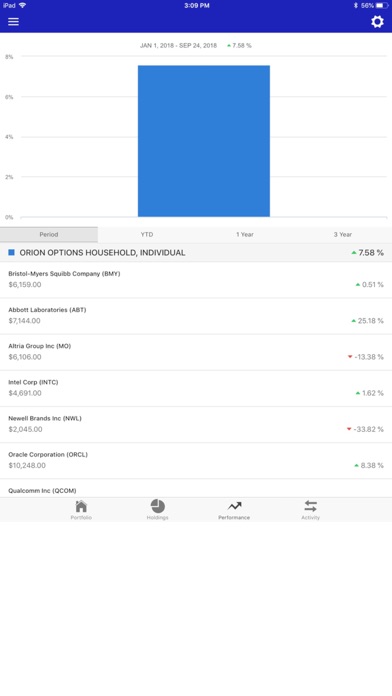Viewport: 392px width, 696px height.
Task: Click the blue performance bar in chart
Action: point(204,141)
